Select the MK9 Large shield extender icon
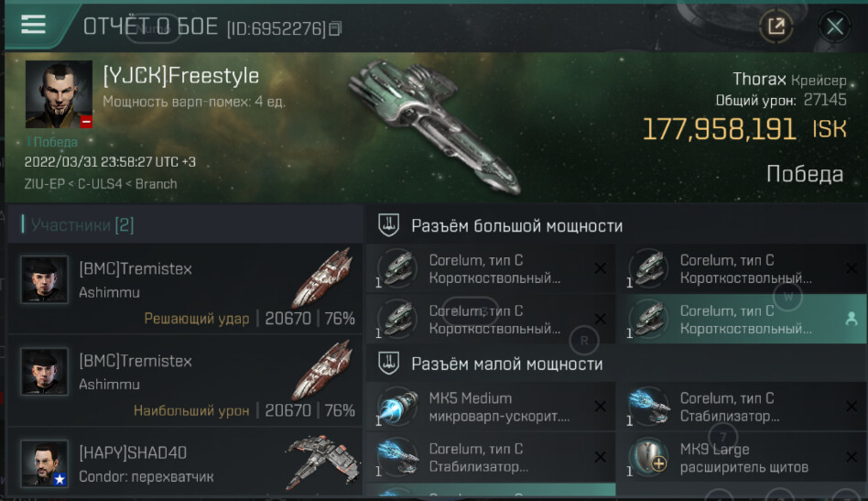 649,457
